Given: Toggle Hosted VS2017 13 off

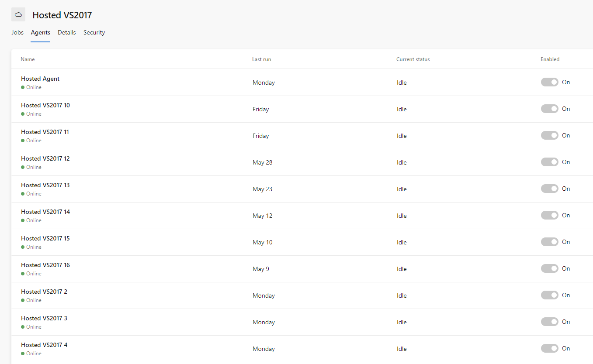Looking at the screenshot, I should click(x=549, y=189).
